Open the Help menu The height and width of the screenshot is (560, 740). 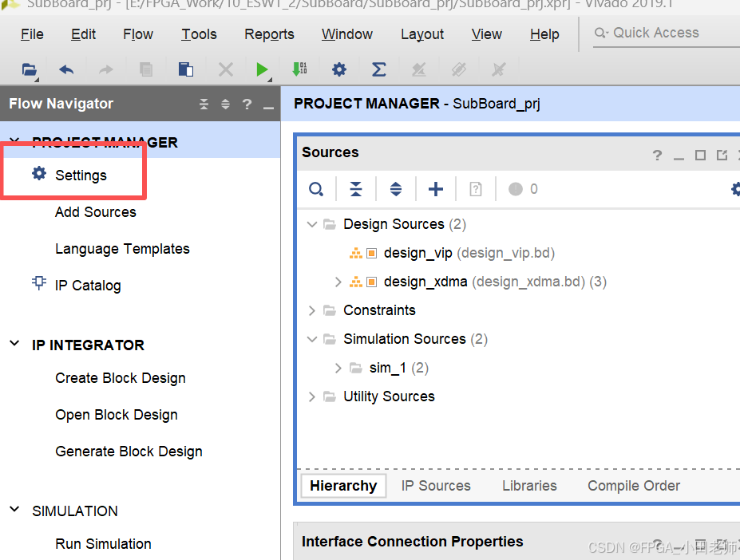click(544, 34)
